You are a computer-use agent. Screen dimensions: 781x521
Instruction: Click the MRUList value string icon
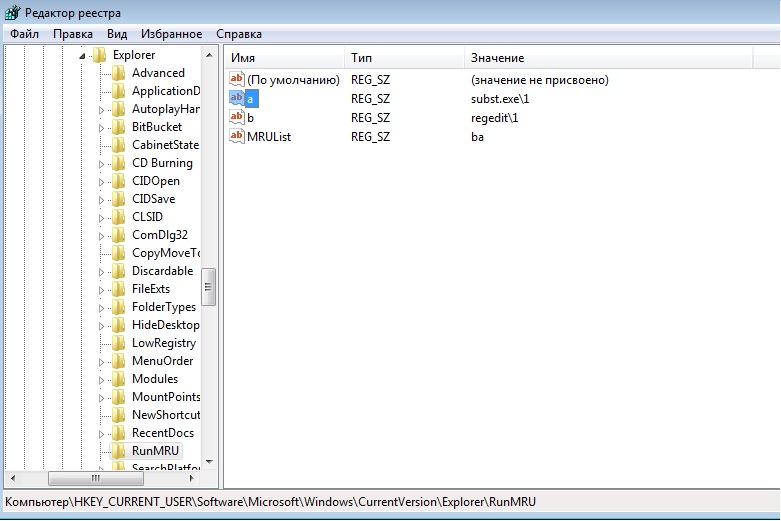coord(237,136)
